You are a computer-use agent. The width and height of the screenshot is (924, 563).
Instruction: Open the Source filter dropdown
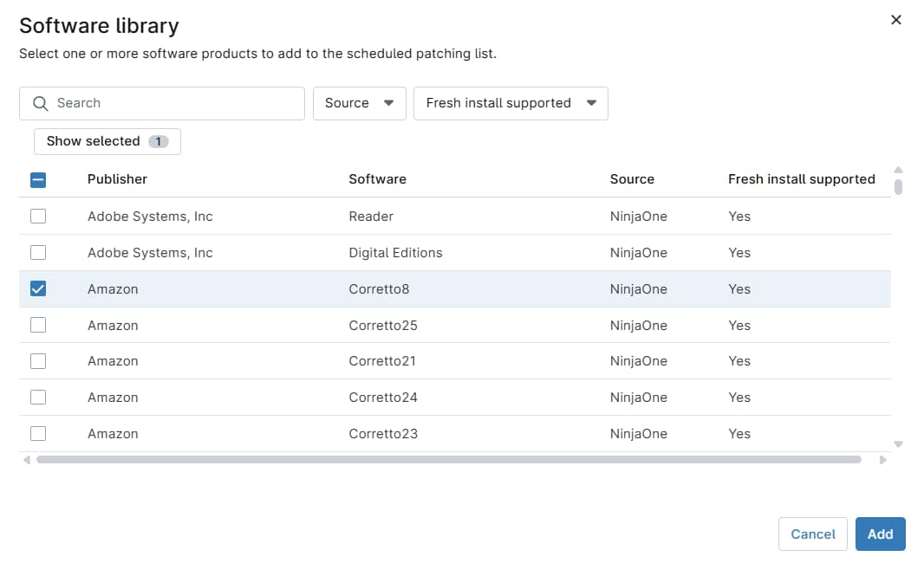(359, 102)
